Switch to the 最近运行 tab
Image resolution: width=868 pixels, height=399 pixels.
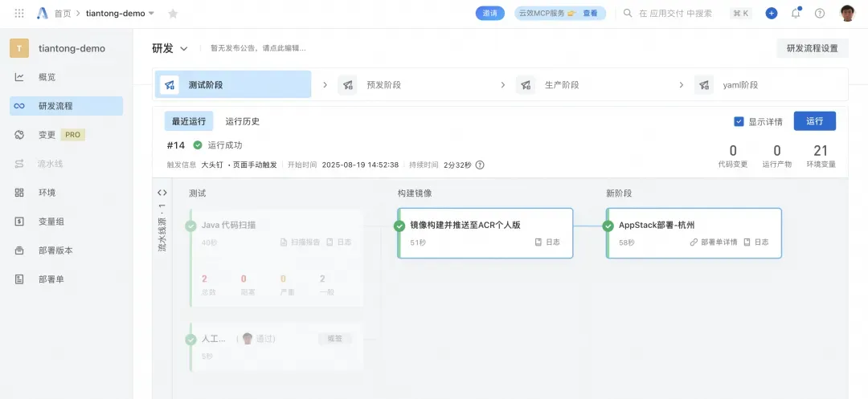[189, 121]
